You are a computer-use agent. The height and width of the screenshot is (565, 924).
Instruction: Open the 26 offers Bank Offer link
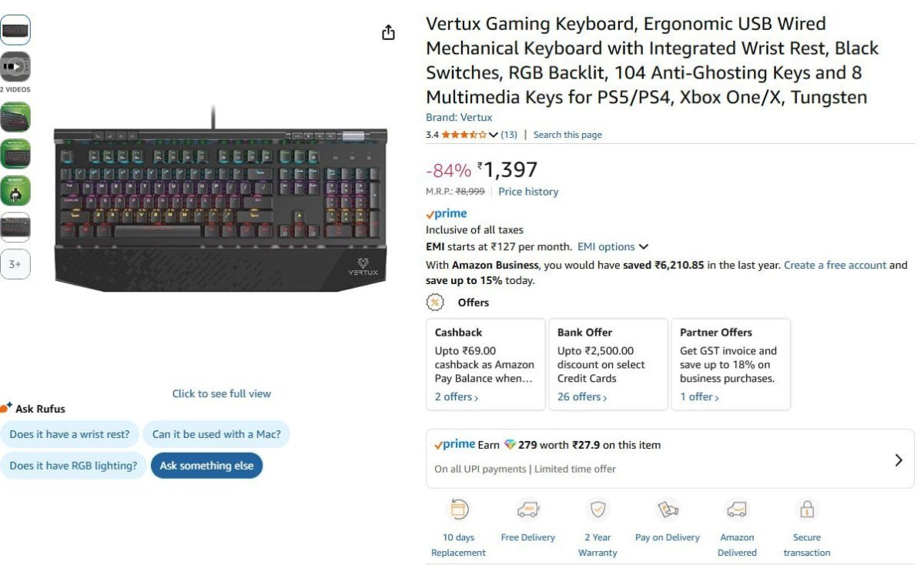[581, 397]
